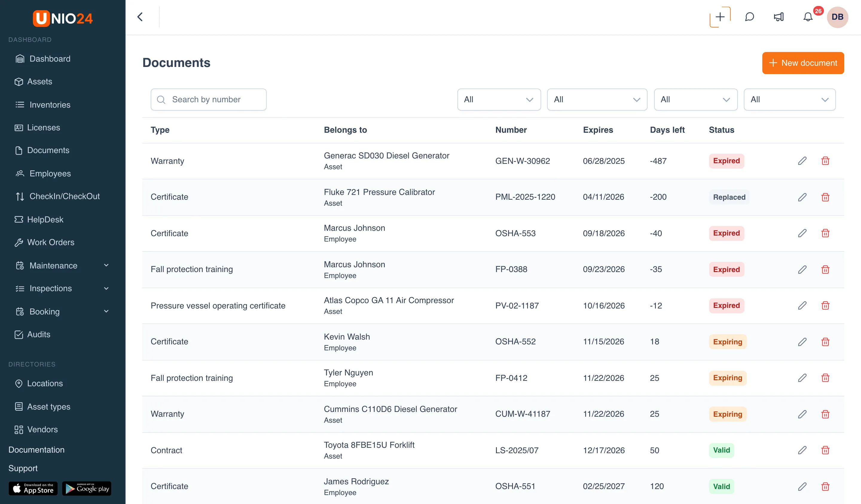Delete the OSHA-551 certificate row
The image size is (861, 504).
click(825, 486)
